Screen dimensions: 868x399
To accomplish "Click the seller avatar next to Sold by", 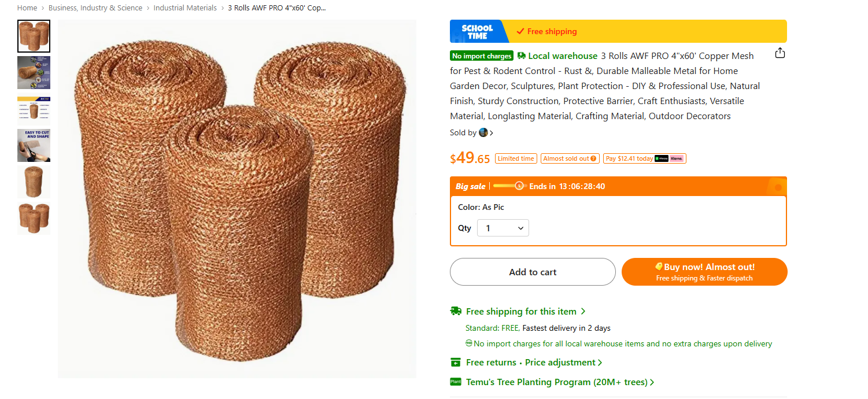I will coord(483,132).
